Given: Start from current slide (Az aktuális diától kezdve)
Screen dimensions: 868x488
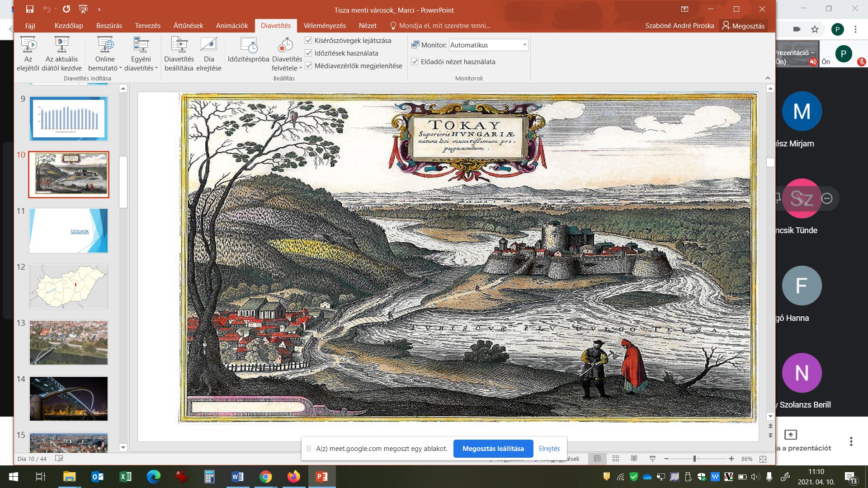Looking at the screenshot, I should [61, 54].
